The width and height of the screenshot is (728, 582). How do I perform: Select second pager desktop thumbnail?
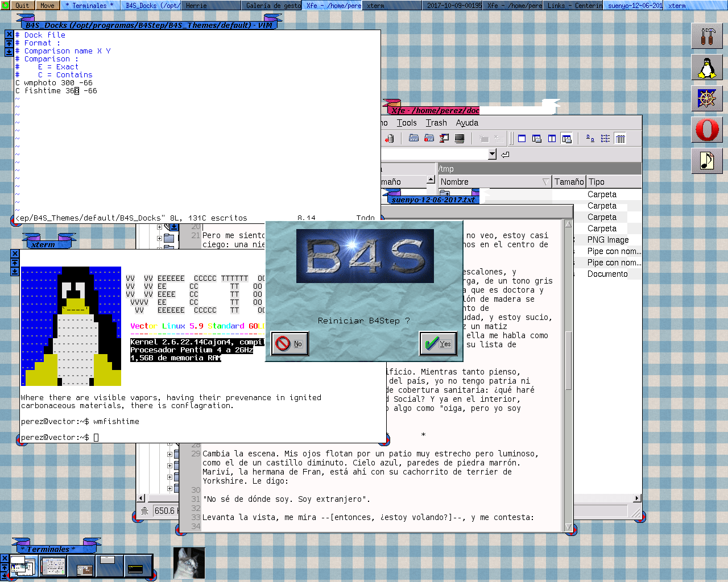coord(53,566)
